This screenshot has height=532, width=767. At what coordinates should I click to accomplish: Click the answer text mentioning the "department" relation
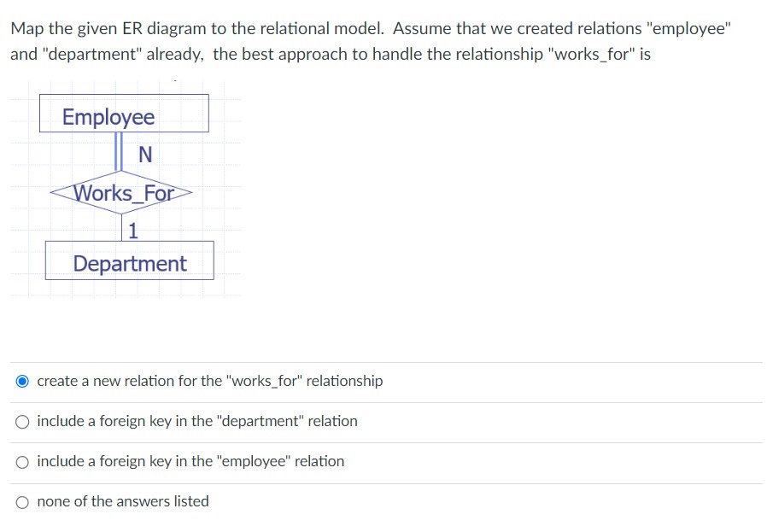pos(196,421)
